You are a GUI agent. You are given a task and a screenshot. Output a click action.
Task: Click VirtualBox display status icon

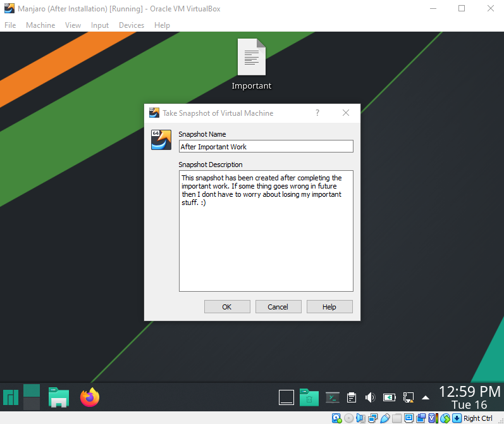[409, 418]
